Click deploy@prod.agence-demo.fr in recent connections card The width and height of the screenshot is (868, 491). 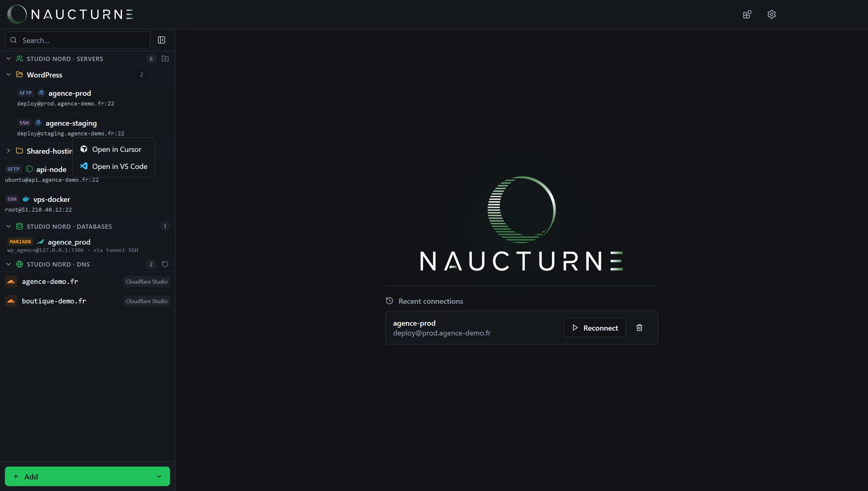click(x=442, y=333)
